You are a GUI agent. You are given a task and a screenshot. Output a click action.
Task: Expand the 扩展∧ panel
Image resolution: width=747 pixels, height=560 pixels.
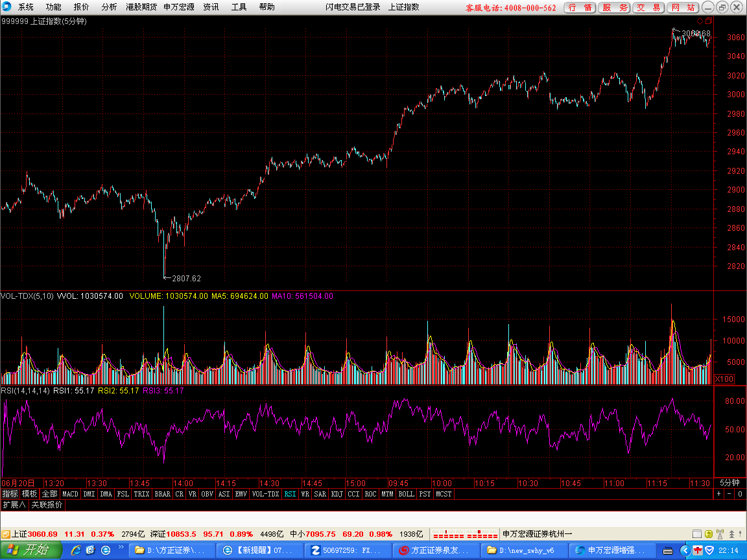point(14,504)
